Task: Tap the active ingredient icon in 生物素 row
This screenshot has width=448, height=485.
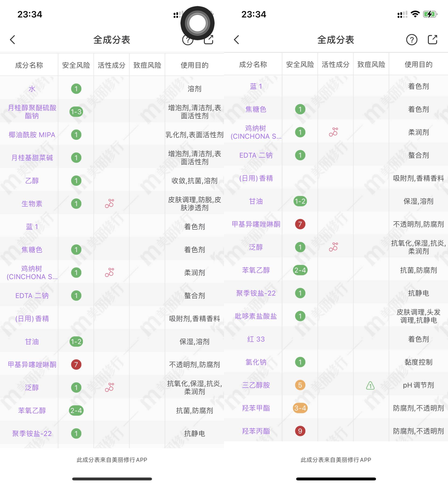Action: pos(110,204)
